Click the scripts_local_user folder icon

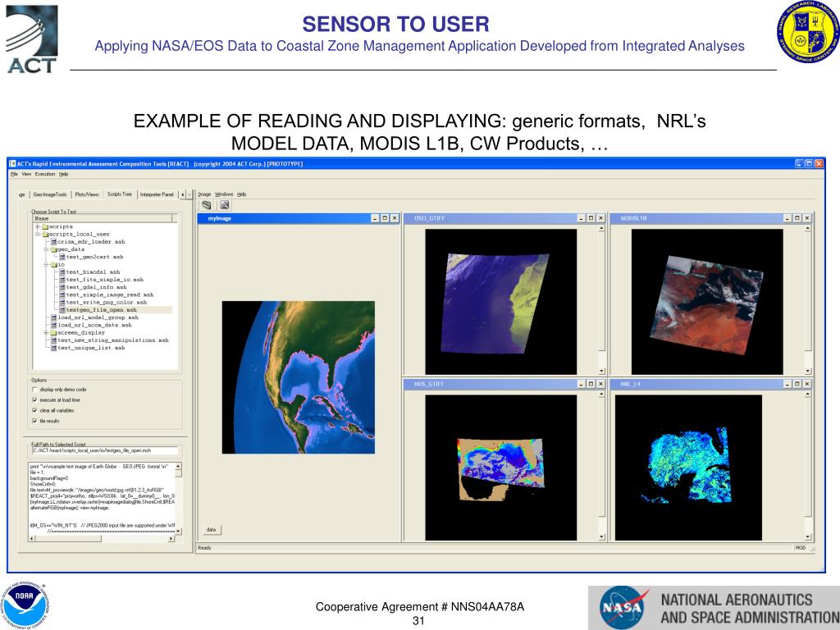(x=46, y=234)
